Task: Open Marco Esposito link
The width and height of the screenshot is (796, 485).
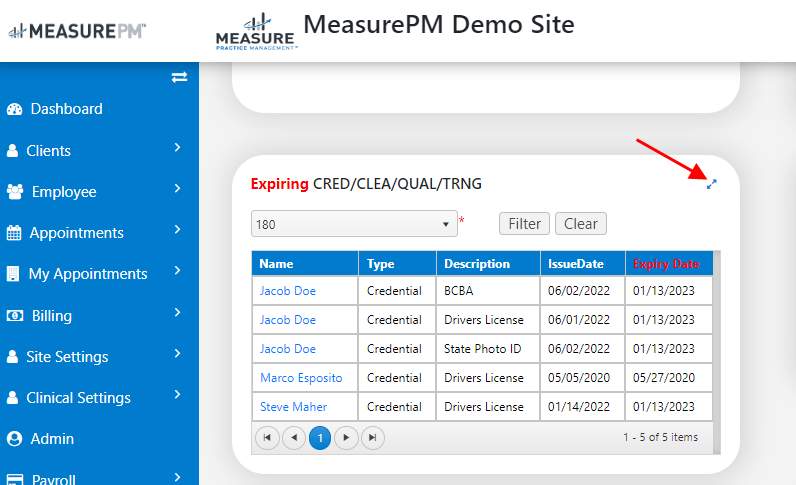Action: [x=301, y=378]
